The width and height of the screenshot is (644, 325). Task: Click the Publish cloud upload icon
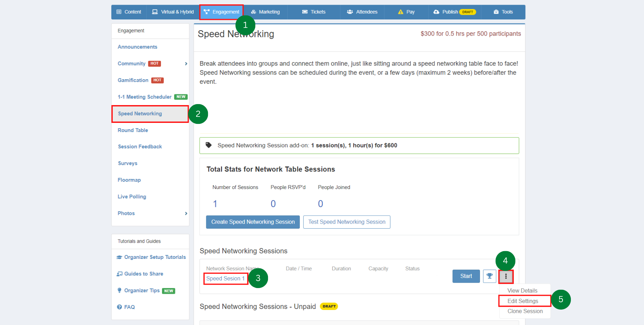coord(436,12)
